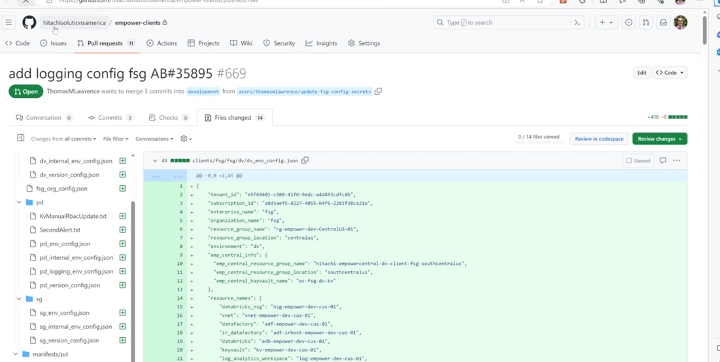This screenshot has height=362, width=720.
Task: Add a comment on dv_env_config.json file
Action: pos(663,160)
